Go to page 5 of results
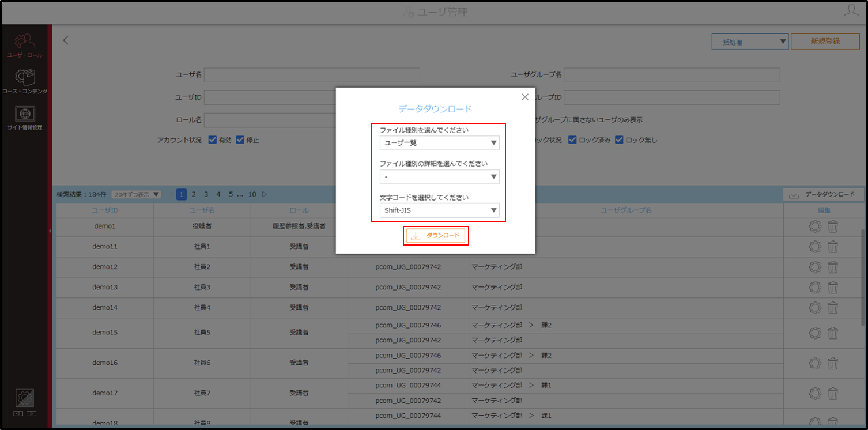Viewport: 868px width, 430px height. 231,194
